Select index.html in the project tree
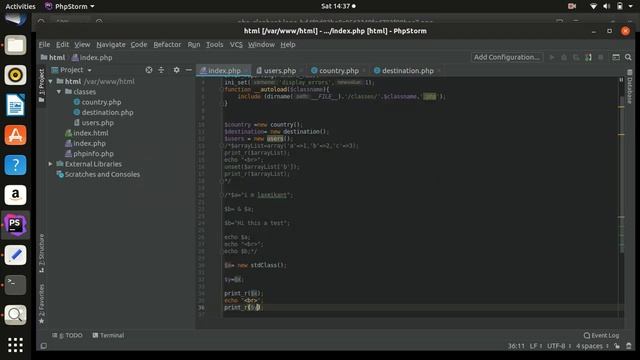 pyautogui.click(x=87, y=133)
